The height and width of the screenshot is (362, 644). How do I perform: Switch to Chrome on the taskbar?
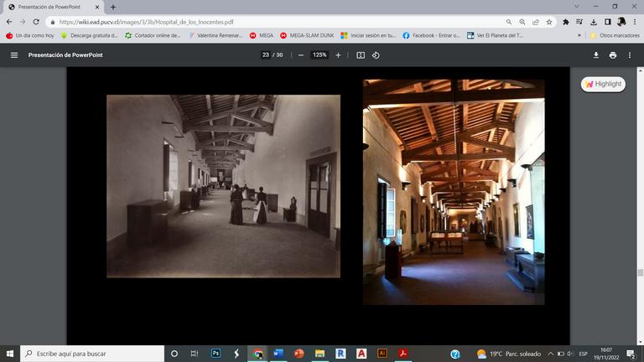pyautogui.click(x=257, y=354)
